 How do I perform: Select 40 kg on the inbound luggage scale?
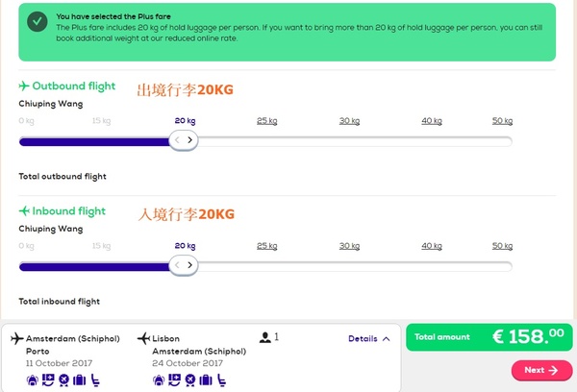tap(432, 246)
